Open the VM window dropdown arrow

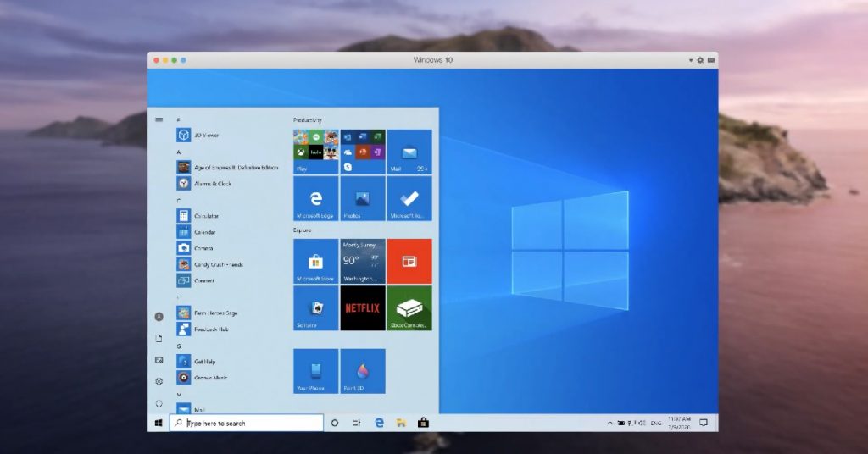click(691, 60)
